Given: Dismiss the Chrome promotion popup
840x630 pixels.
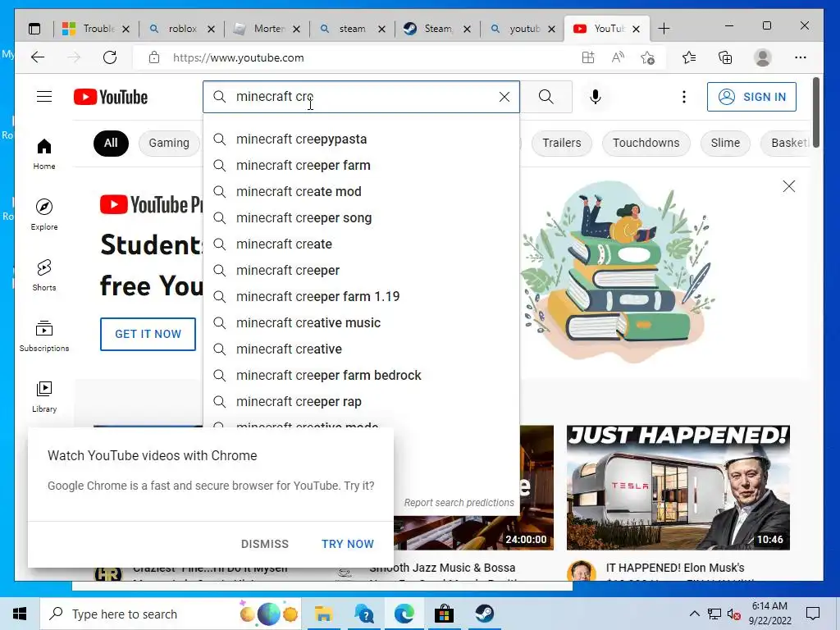Looking at the screenshot, I should (x=265, y=544).
